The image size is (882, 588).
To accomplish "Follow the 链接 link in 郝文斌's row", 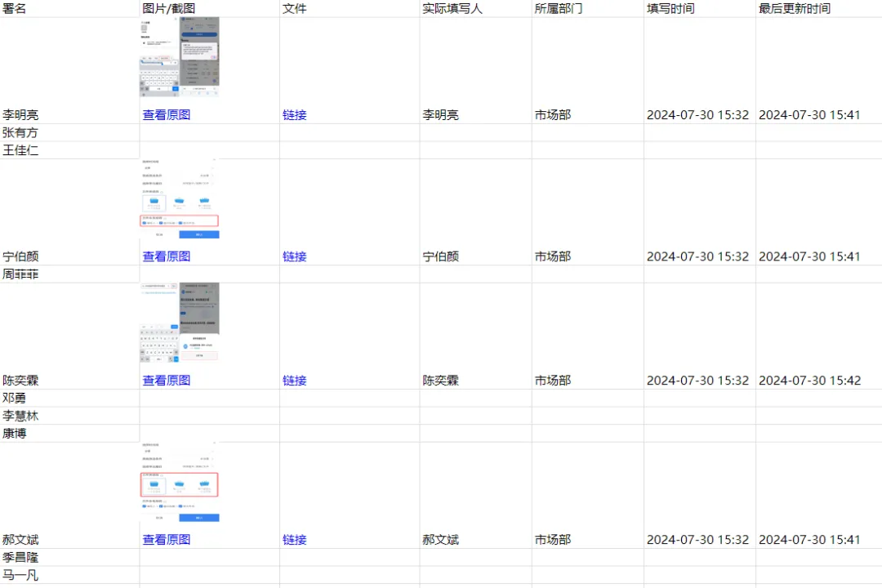I will [295, 540].
